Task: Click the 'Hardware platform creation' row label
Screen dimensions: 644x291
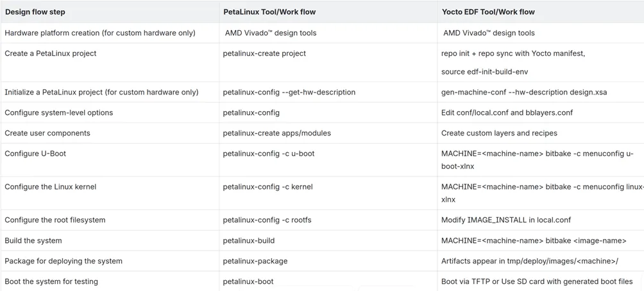Action: pos(100,33)
